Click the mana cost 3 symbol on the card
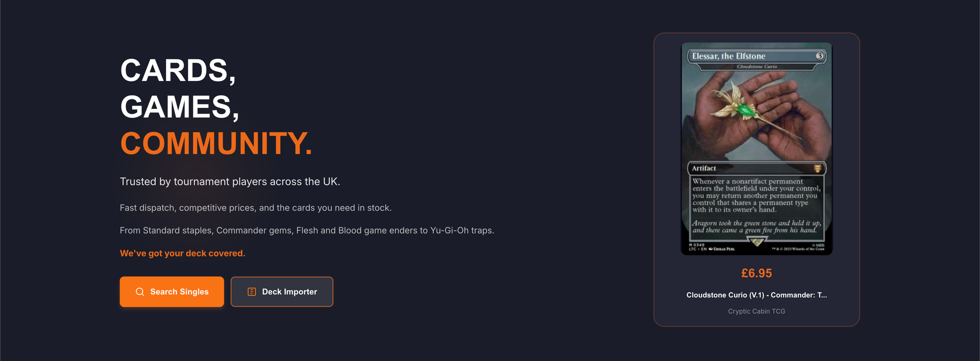The width and height of the screenshot is (980, 361). pyautogui.click(x=819, y=56)
